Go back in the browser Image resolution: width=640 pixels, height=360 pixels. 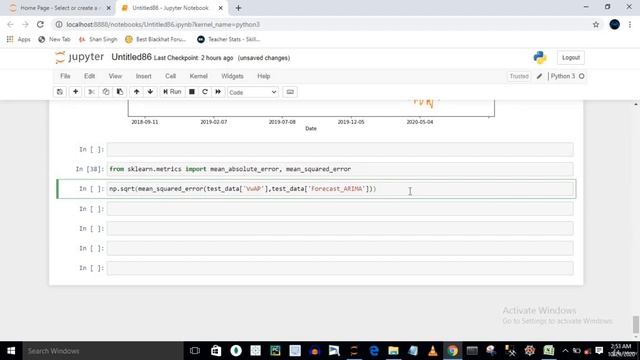(x=10, y=24)
